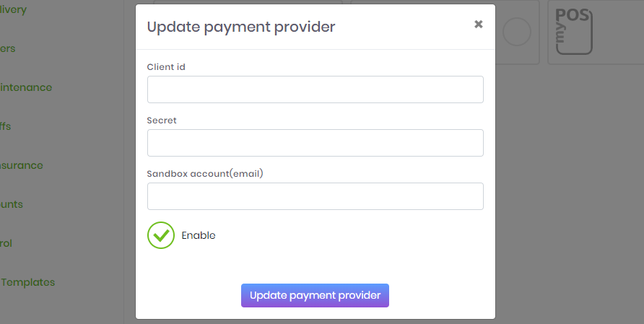Screen dimensions: 644x324
Task: Select sidebar item ending in 'ffs'
Action: 5,126
